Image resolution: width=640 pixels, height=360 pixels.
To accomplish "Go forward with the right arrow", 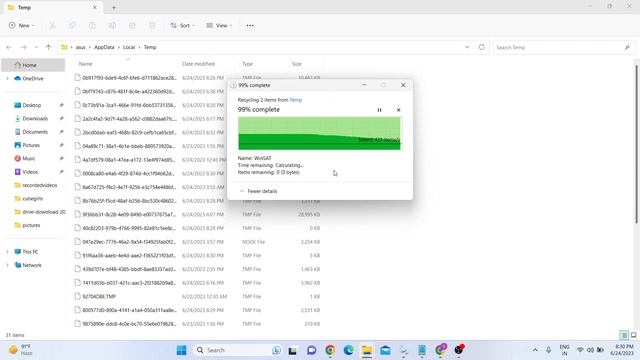I will [x=24, y=47].
